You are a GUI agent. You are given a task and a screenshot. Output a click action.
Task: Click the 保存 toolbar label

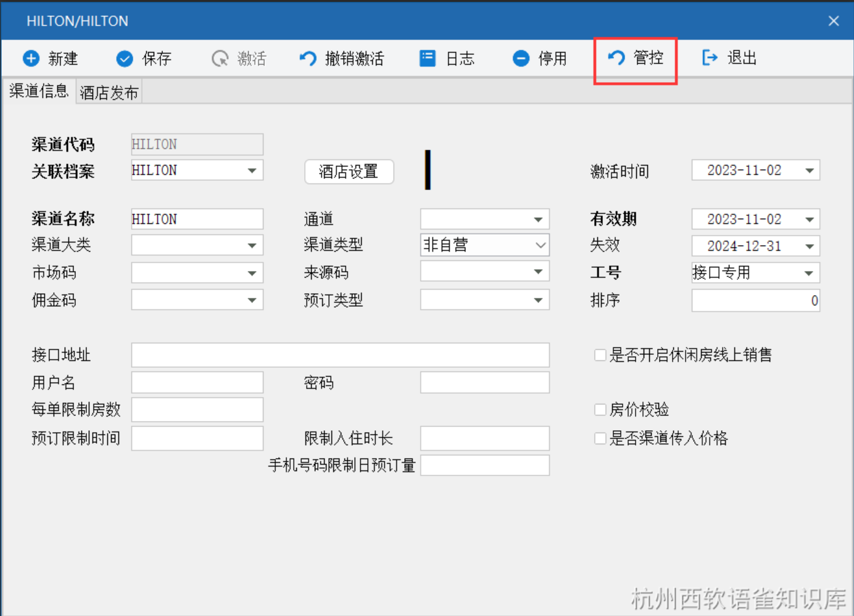pyautogui.click(x=157, y=59)
